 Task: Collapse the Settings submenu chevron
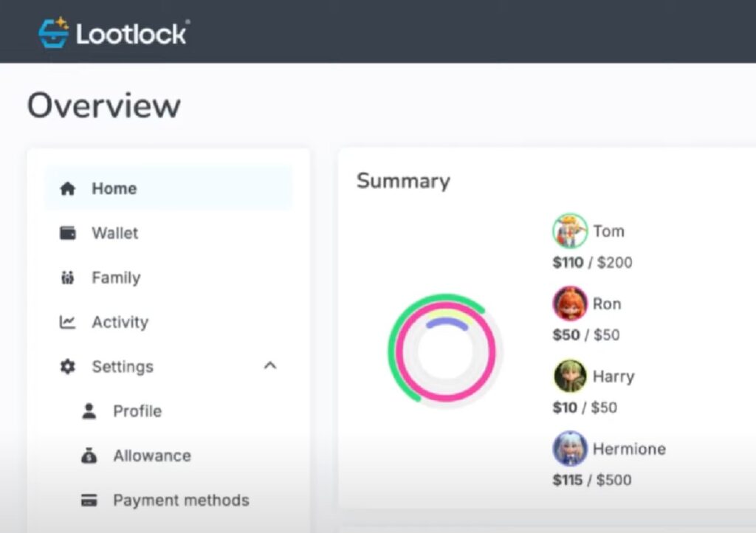point(270,366)
